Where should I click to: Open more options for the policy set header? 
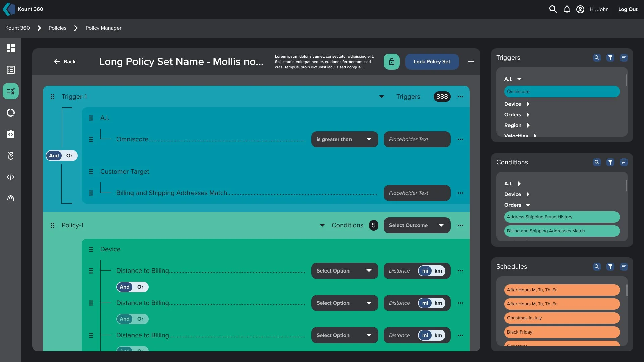click(x=471, y=62)
